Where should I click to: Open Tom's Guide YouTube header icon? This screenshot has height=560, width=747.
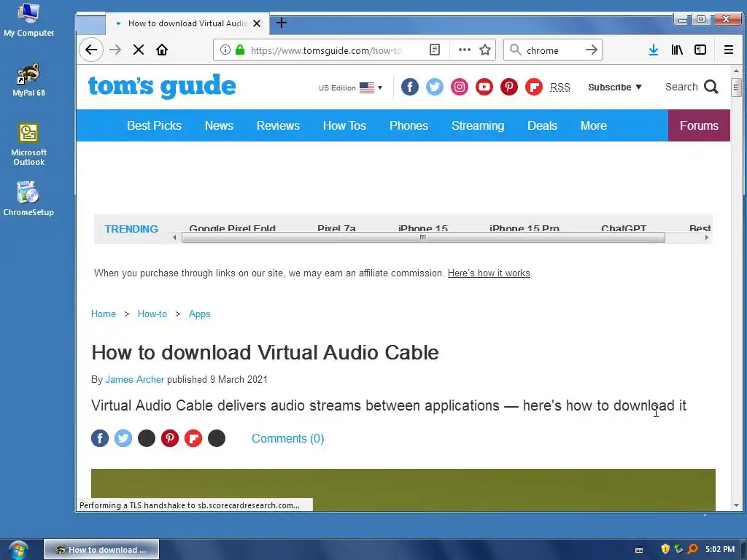484,87
